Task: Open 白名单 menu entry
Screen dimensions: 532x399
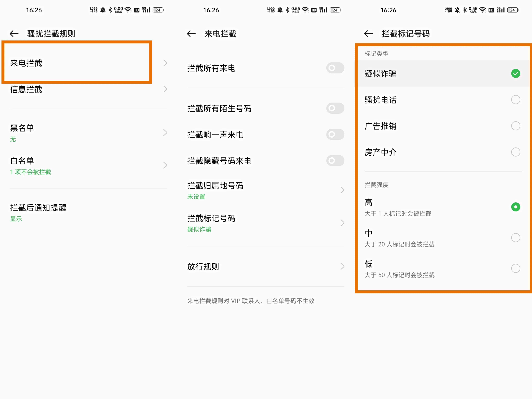Action: click(x=89, y=165)
